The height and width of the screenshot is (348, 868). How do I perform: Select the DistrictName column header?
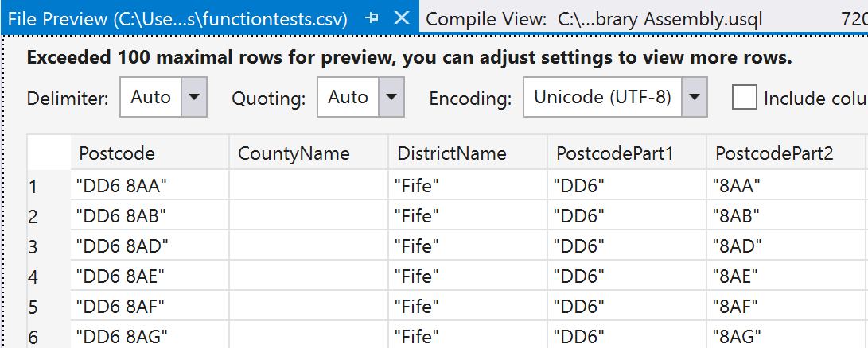tap(452, 153)
